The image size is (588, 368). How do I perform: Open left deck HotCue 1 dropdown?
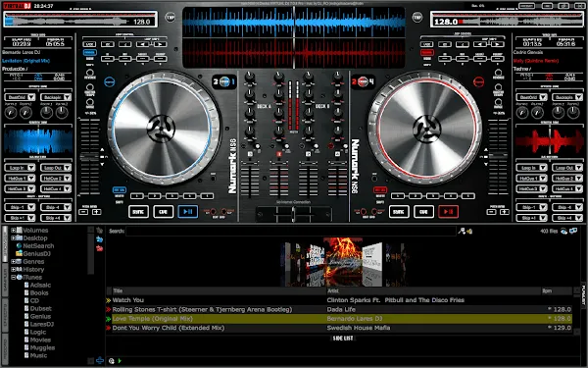point(20,178)
